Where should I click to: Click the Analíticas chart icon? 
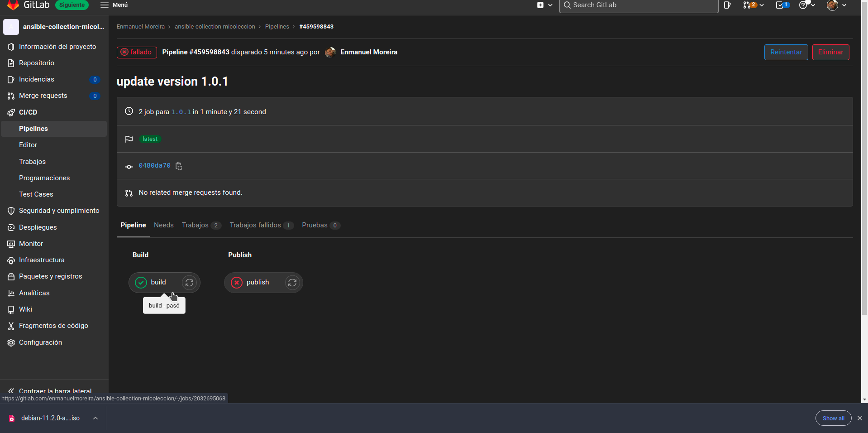(x=11, y=293)
